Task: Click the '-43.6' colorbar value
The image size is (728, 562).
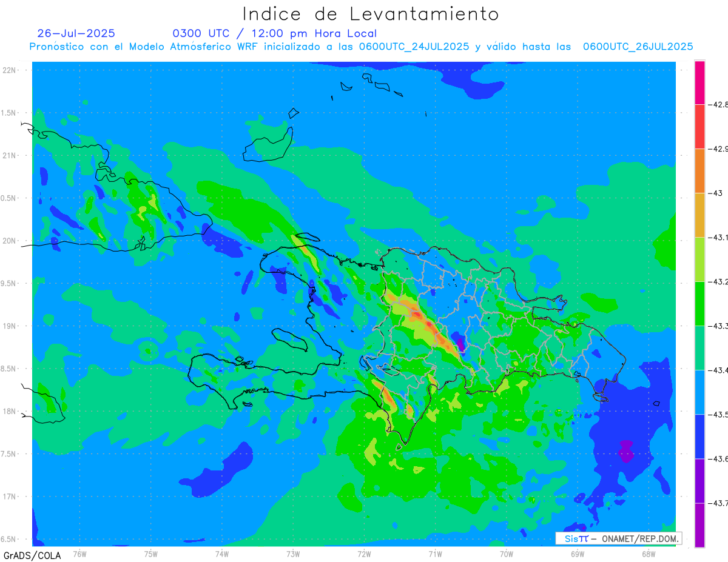Action: (720, 459)
